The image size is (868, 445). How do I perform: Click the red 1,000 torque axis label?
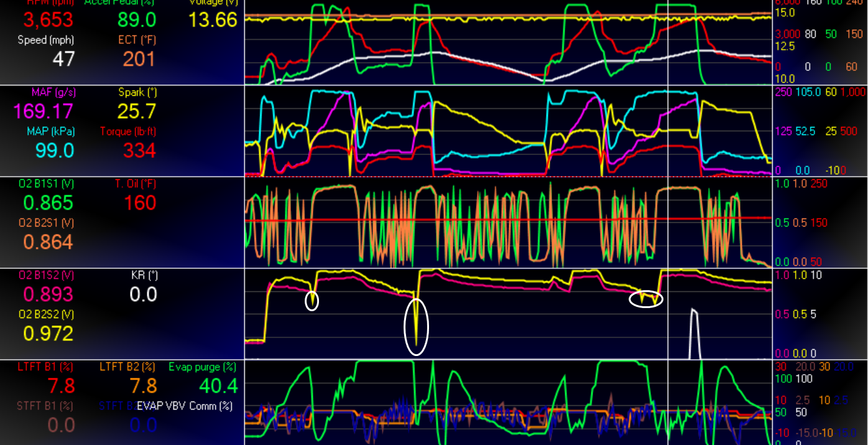(x=852, y=92)
